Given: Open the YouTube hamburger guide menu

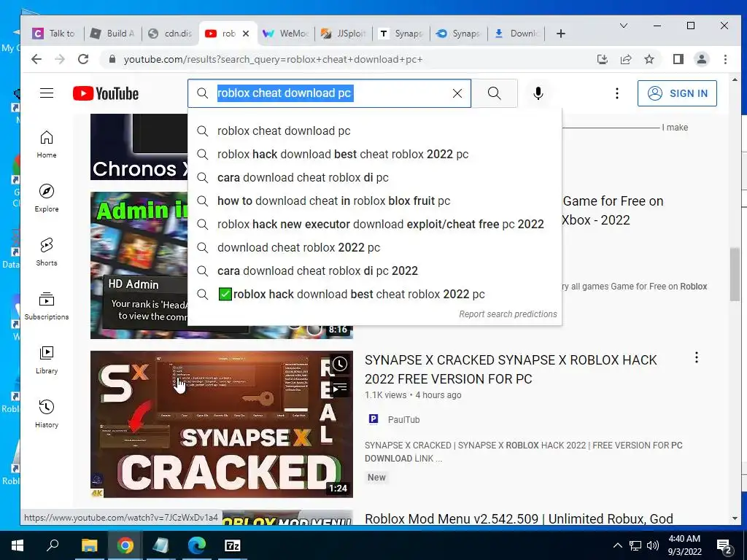Looking at the screenshot, I should coord(47,93).
